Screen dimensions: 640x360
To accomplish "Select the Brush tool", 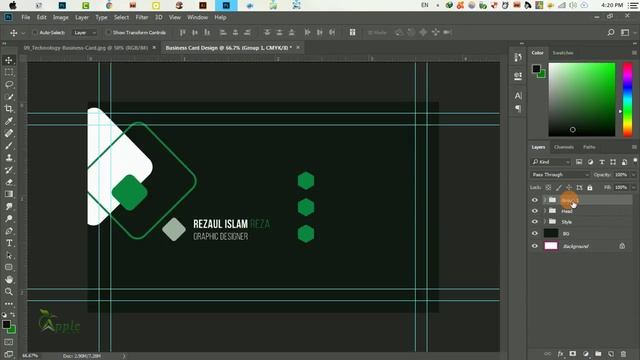I will [9, 145].
